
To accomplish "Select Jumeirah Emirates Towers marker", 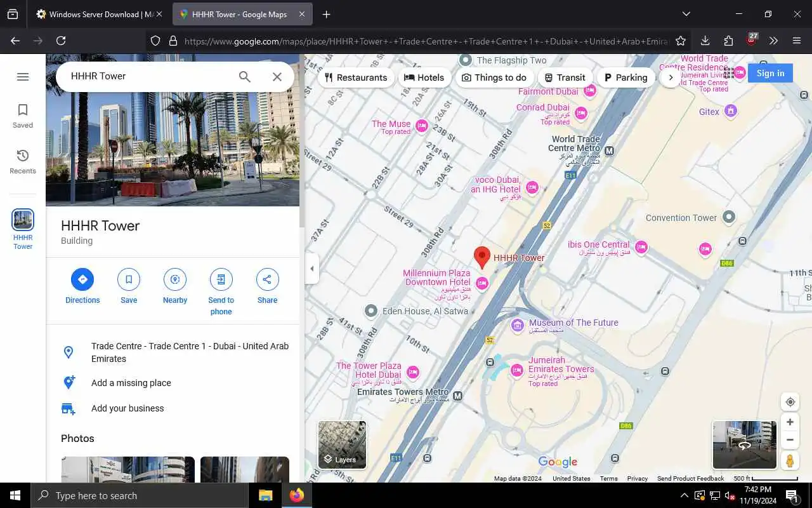I will click(517, 370).
